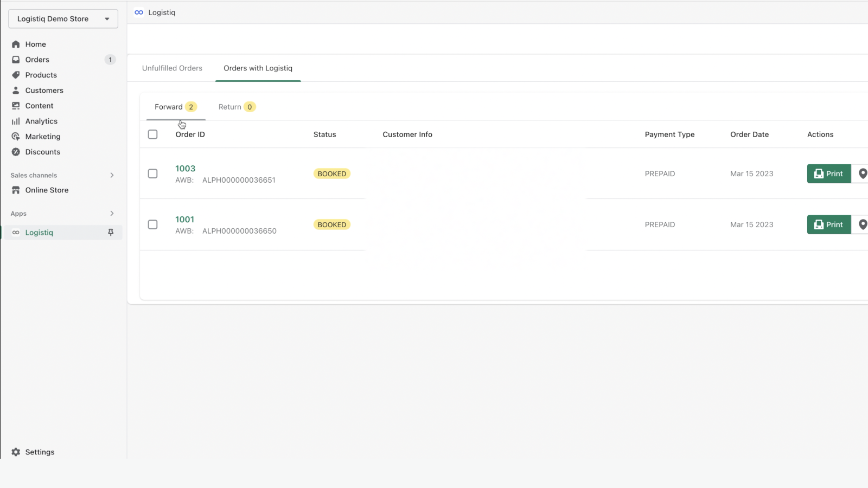Open the Forward orders tab
Viewport: 868px width, 488px height.
tap(176, 107)
